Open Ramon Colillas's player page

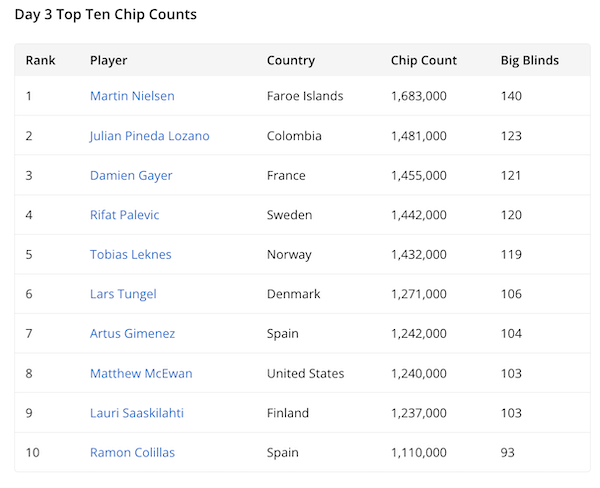click(132, 452)
